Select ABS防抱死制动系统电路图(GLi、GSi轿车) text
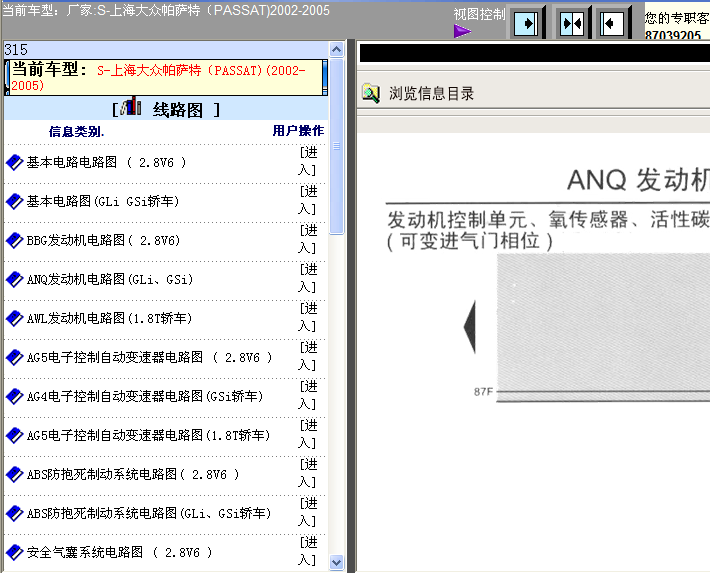 pyautogui.click(x=149, y=513)
